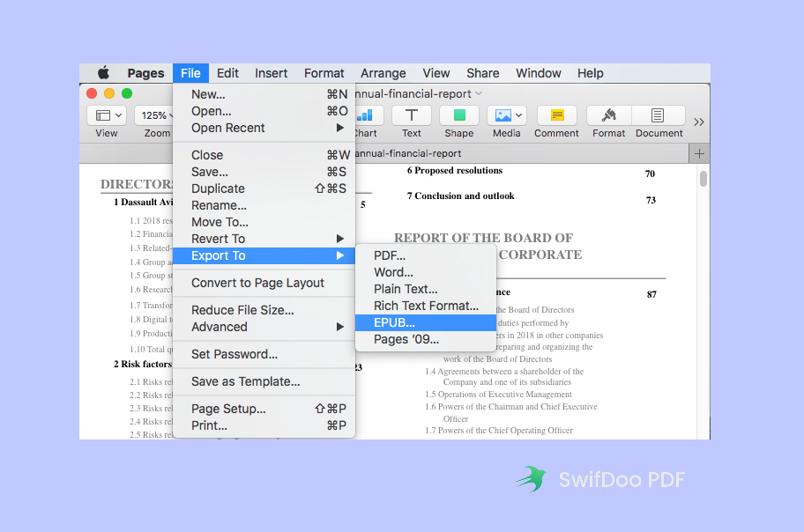This screenshot has height=532, width=804.
Task: Choose New... from File menu
Action: (x=264, y=94)
